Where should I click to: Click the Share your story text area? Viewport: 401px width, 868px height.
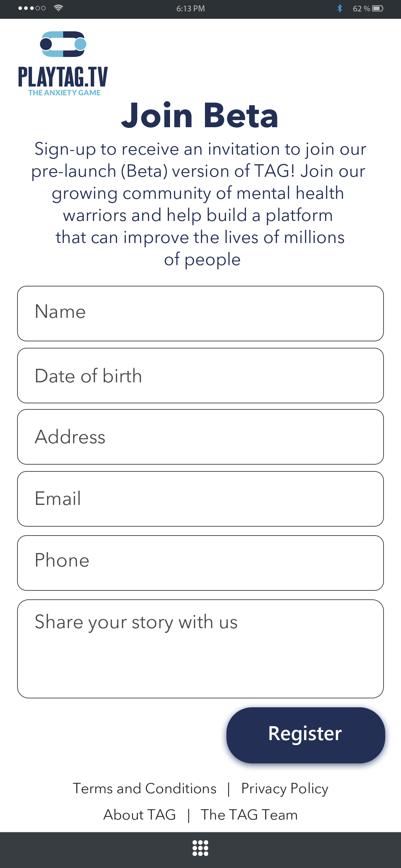tap(200, 649)
